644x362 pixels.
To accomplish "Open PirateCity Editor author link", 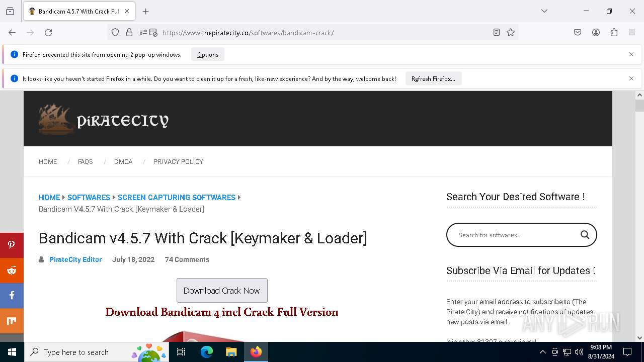I will (75, 260).
